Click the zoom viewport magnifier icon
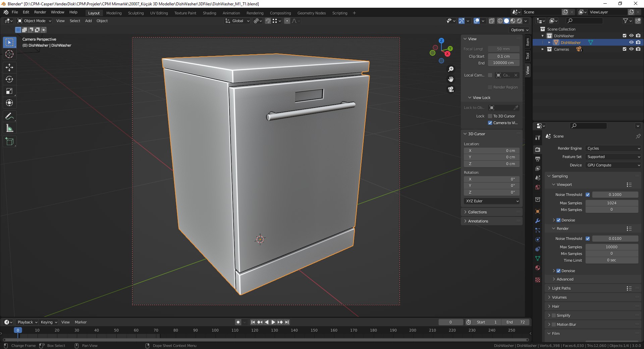The image size is (644, 349). [451, 69]
